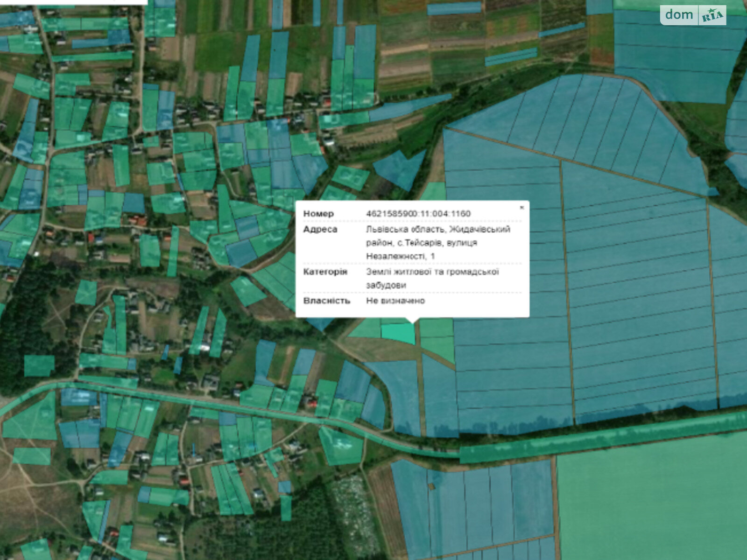Screen dimensions: 747x560
Task: Click the 'Номер' label in popup
Action: [x=318, y=214]
